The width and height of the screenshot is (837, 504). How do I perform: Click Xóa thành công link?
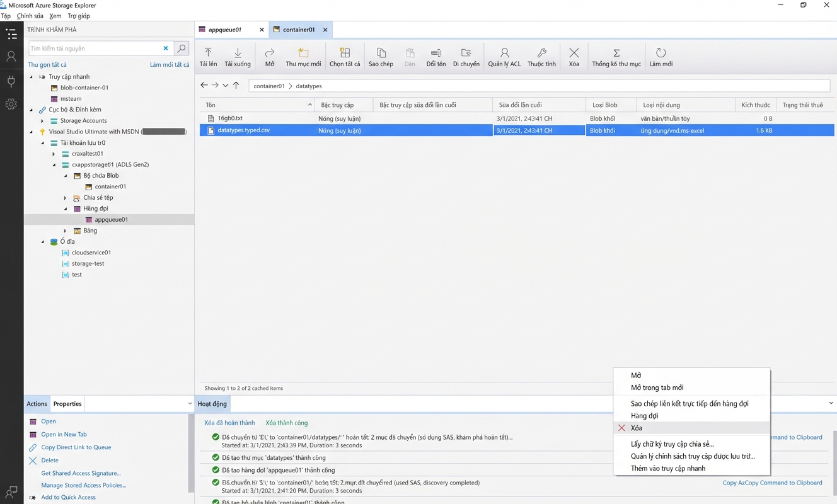click(287, 423)
